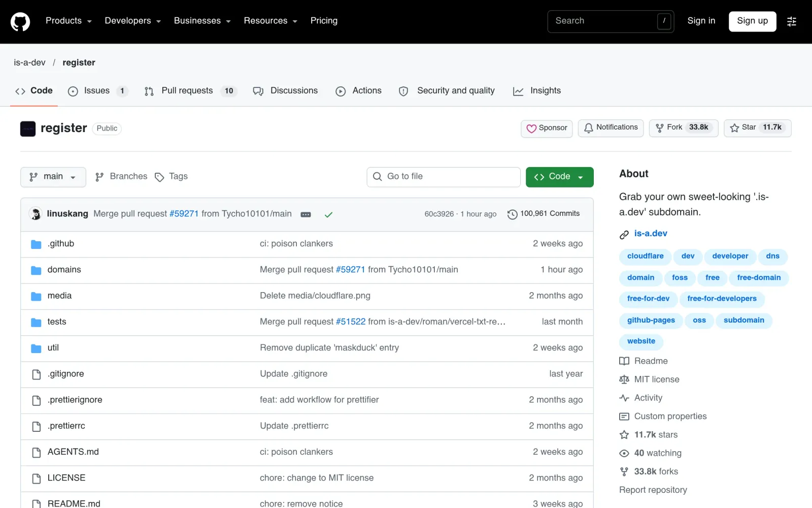Select the github-pages topic tag
This screenshot has width=812, height=508.
651,321
